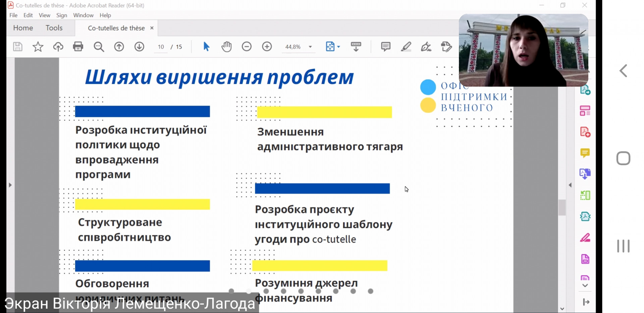This screenshot has height=313, width=644.
Task: Bookmark document with star icon
Action: point(38,47)
